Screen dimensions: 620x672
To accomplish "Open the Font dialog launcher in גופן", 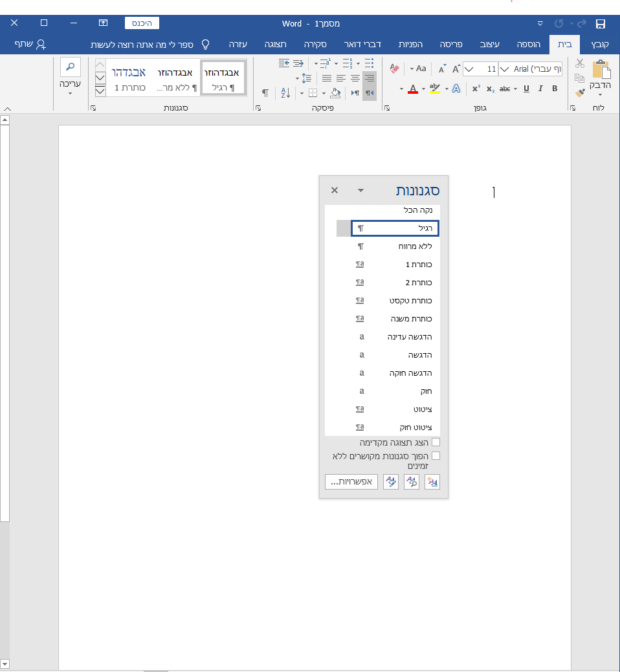I will [387, 109].
